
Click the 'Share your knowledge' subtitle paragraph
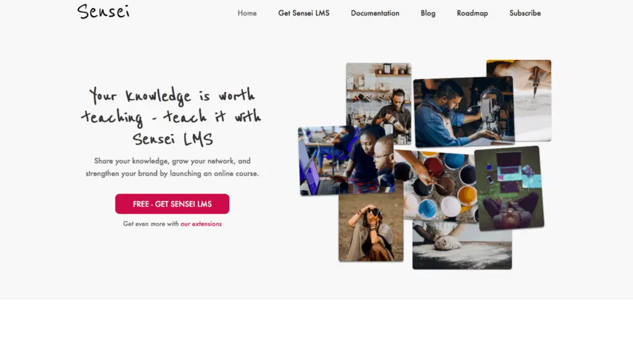(x=172, y=167)
